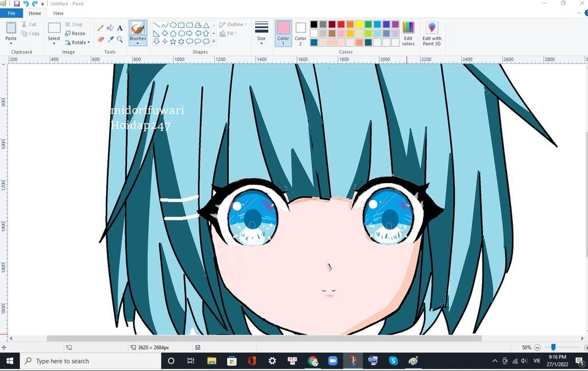Choose the Down arrow shape

pyautogui.click(x=156, y=41)
